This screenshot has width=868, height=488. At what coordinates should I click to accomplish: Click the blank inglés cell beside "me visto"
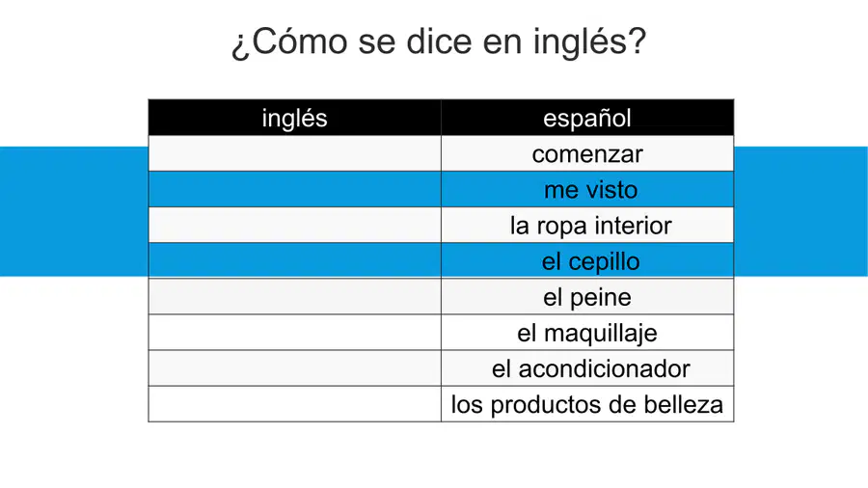[x=294, y=189]
